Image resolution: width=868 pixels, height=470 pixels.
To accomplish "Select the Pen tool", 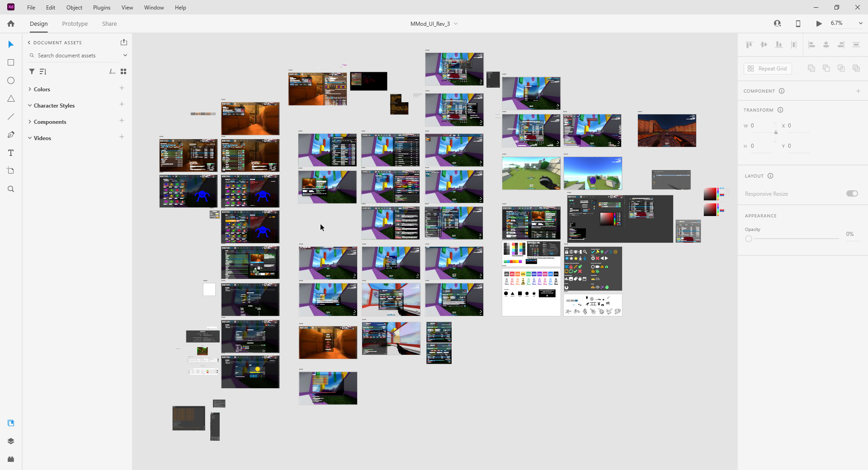I will (10, 134).
